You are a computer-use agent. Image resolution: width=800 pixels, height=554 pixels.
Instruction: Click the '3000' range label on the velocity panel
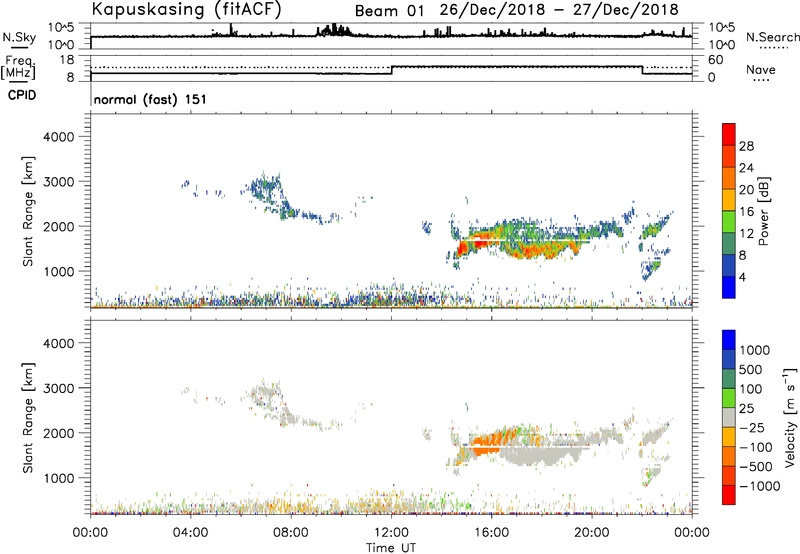pos(59,388)
